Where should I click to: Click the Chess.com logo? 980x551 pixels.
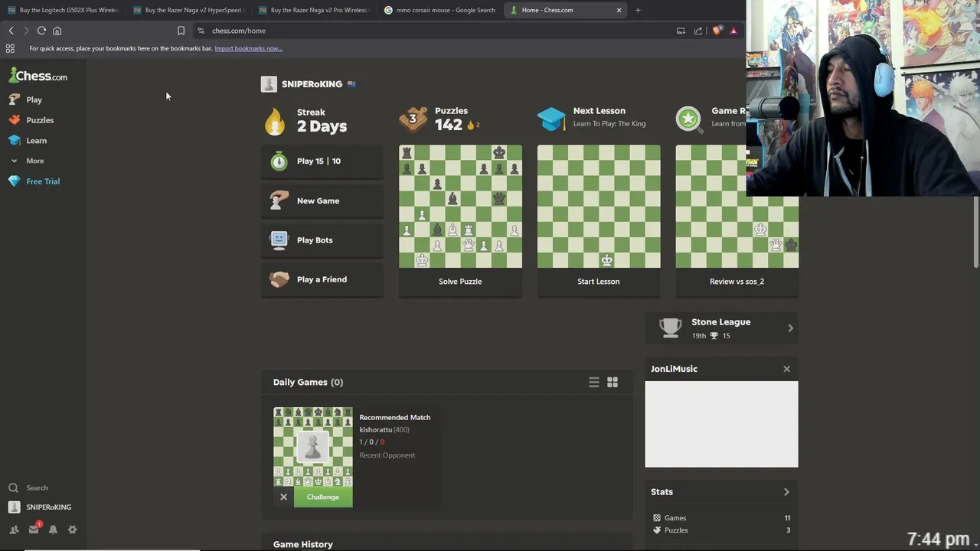(38, 76)
